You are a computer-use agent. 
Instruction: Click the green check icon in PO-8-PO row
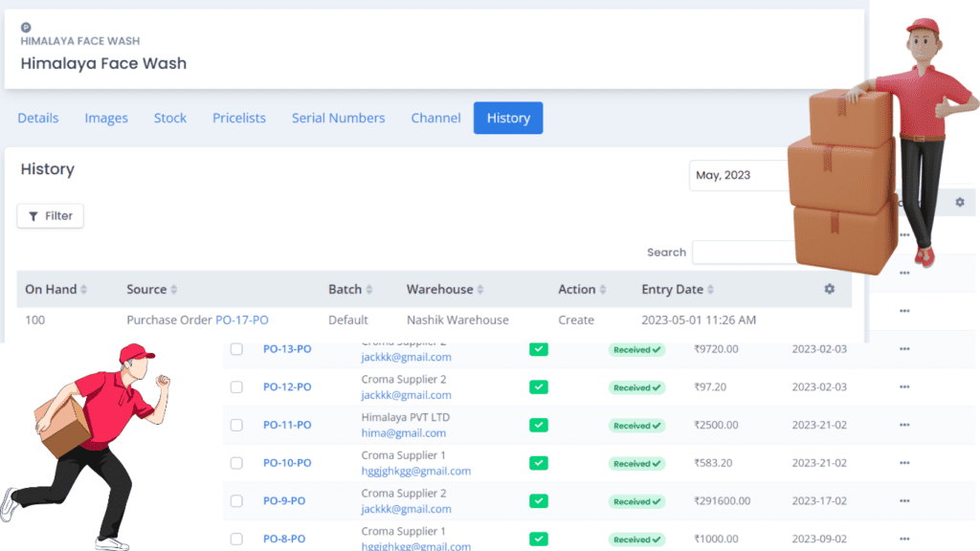coord(539,540)
